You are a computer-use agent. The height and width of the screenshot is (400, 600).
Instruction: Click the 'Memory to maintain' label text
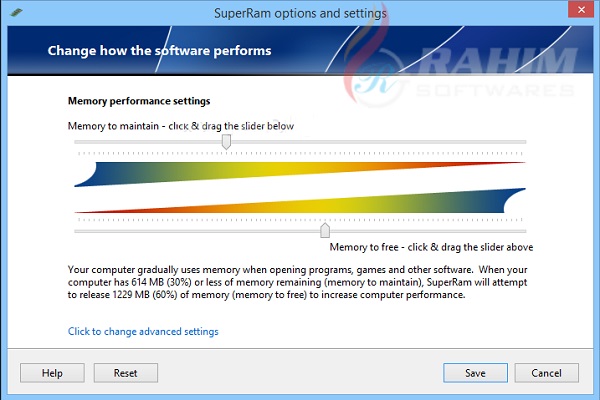click(180, 126)
